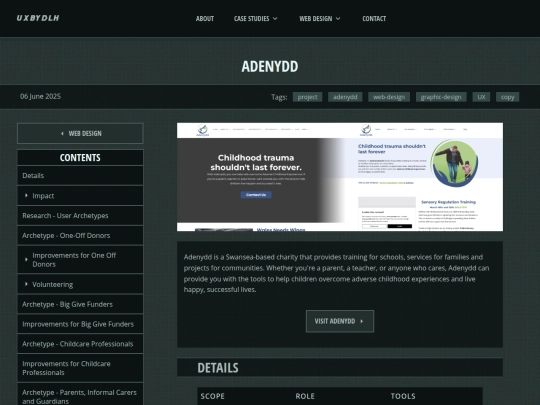This screenshot has height=405, width=540.
Task: Jump to Archetype - Parents, Informal Carers entry
Action: 80,395
